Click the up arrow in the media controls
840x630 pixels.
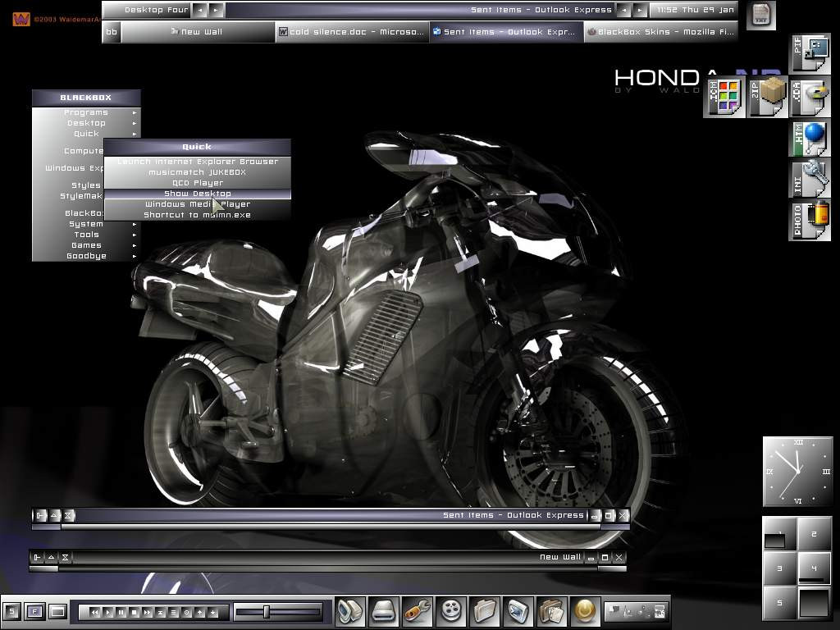pyautogui.click(x=200, y=612)
